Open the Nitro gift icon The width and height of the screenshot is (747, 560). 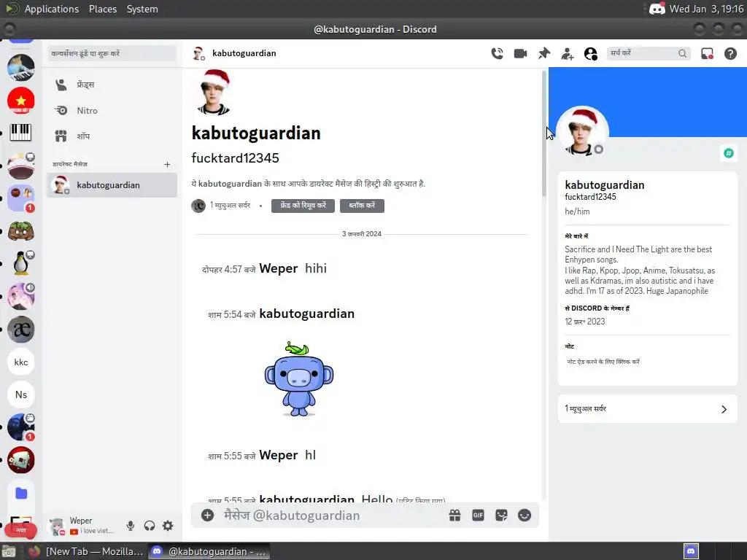point(455,516)
